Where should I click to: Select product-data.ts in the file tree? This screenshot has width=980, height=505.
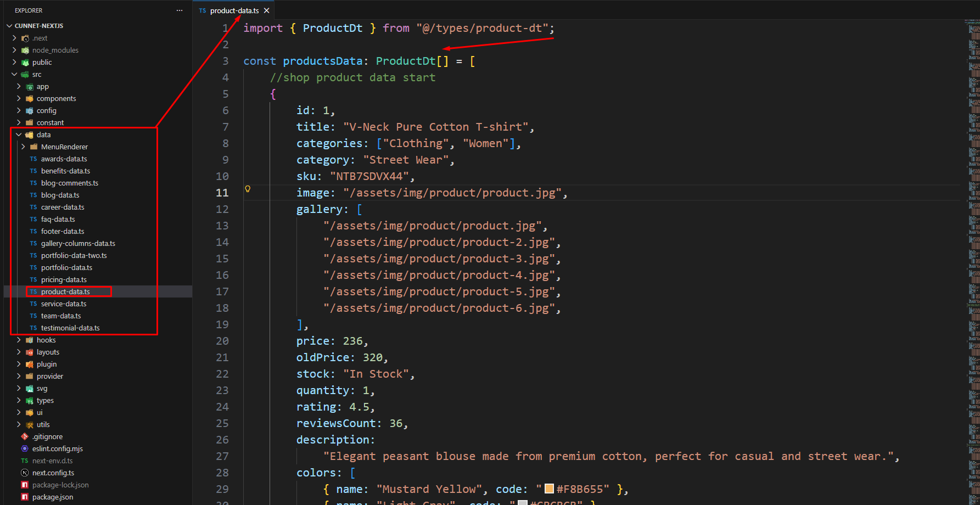point(65,292)
